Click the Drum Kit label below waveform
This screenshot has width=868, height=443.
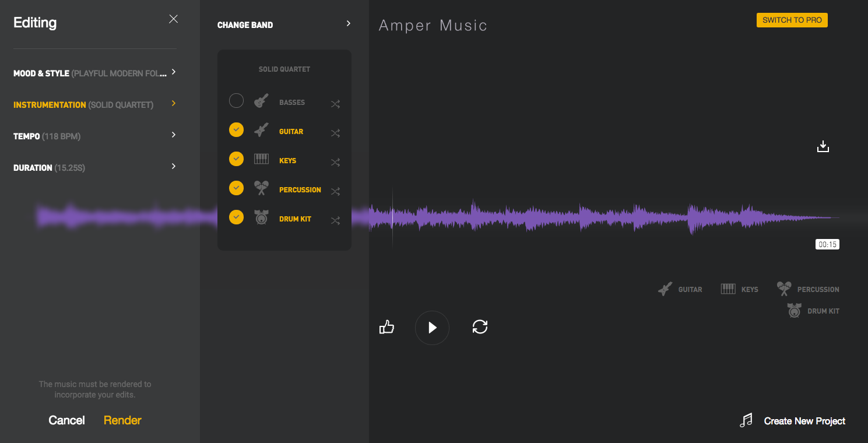point(823,311)
